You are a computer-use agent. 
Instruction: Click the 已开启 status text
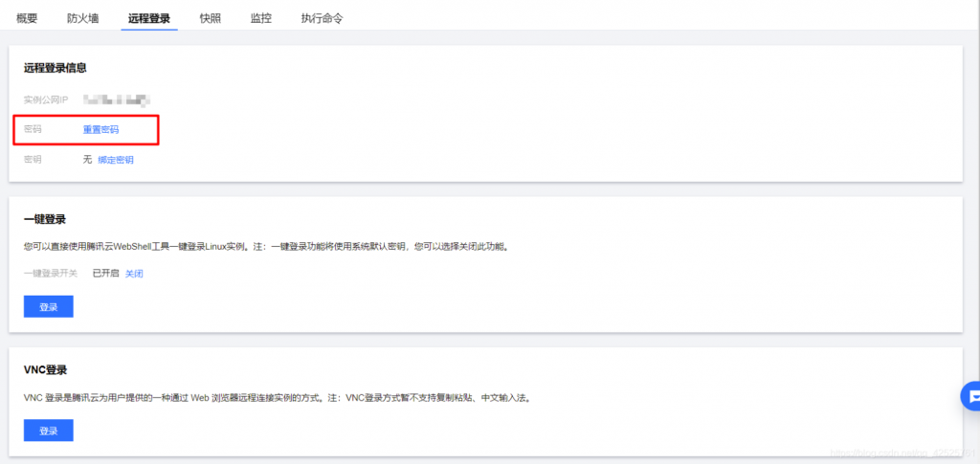pyautogui.click(x=105, y=274)
